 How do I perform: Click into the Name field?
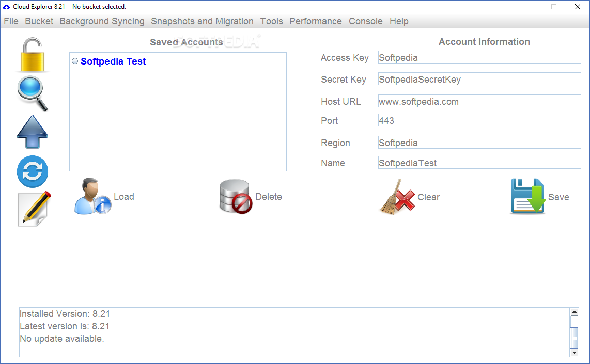pyautogui.click(x=479, y=163)
